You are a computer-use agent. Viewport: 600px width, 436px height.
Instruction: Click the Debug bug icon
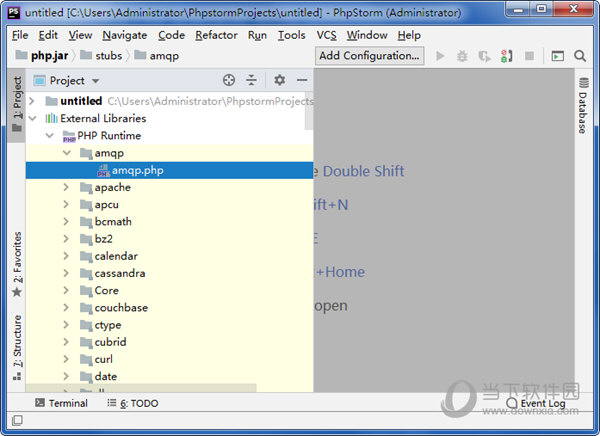point(462,56)
